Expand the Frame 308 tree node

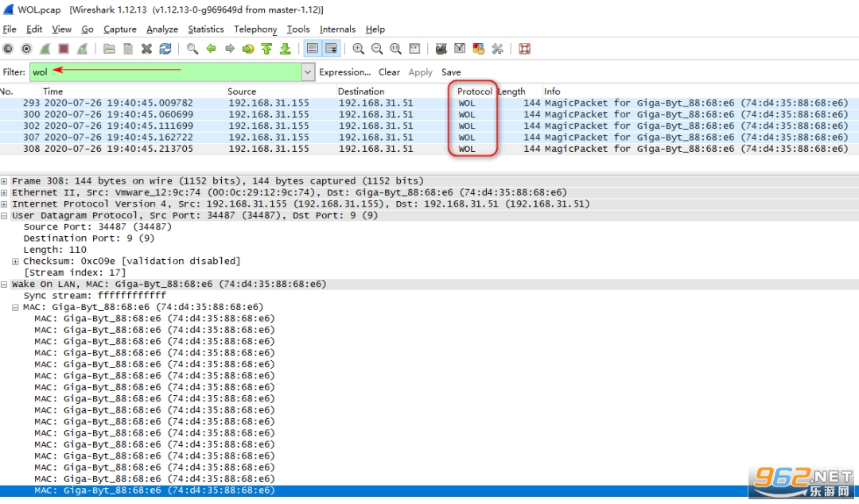pyautogui.click(x=5, y=181)
